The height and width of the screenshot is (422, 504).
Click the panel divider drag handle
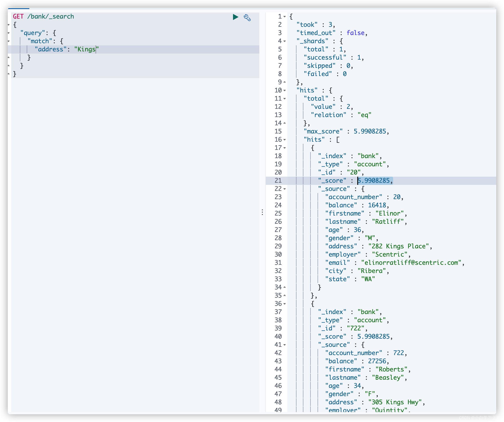262,212
